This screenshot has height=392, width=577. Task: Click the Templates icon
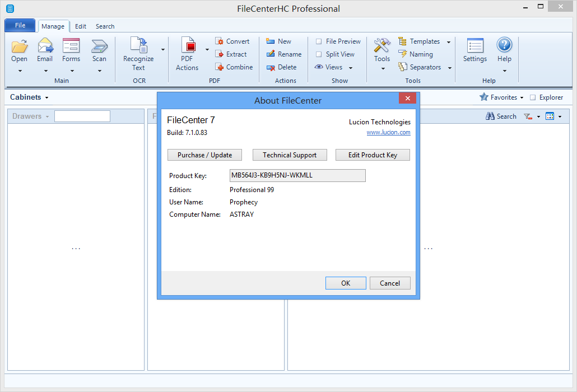click(402, 41)
